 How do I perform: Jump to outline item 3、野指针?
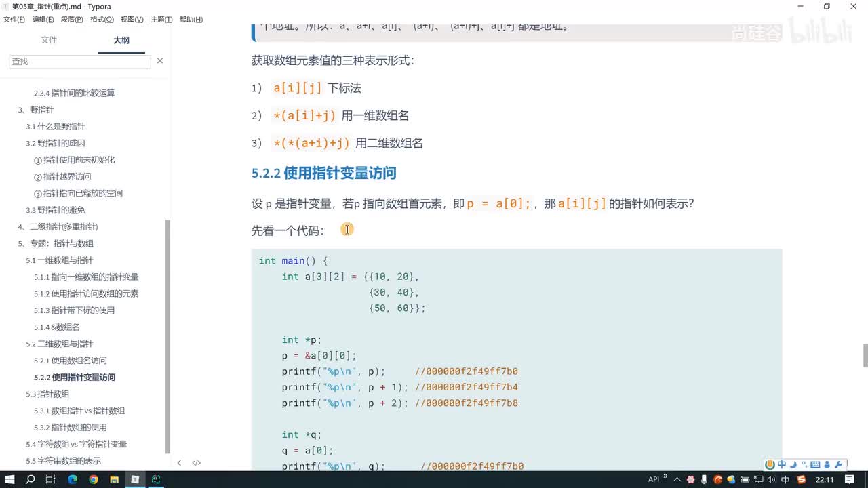point(36,110)
